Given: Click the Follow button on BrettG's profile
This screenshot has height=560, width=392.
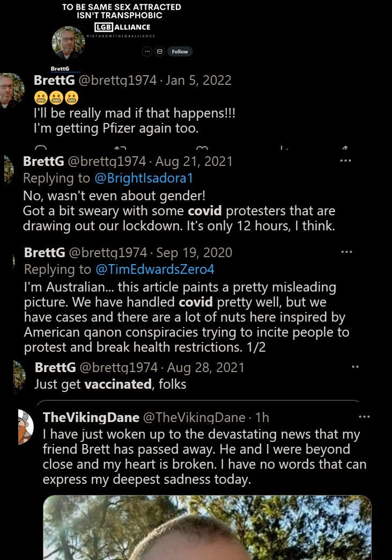Looking at the screenshot, I should pos(180,52).
